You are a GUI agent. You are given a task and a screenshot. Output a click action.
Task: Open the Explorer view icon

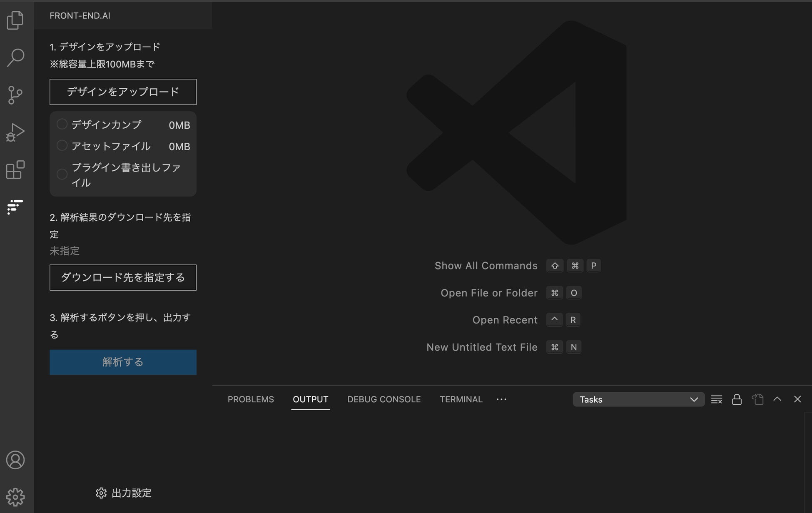(15, 20)
